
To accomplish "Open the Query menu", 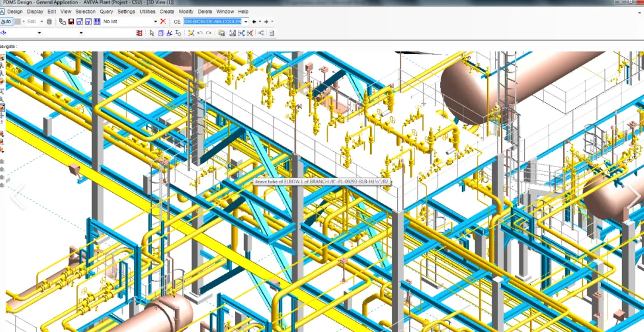I will click(106, 11).
